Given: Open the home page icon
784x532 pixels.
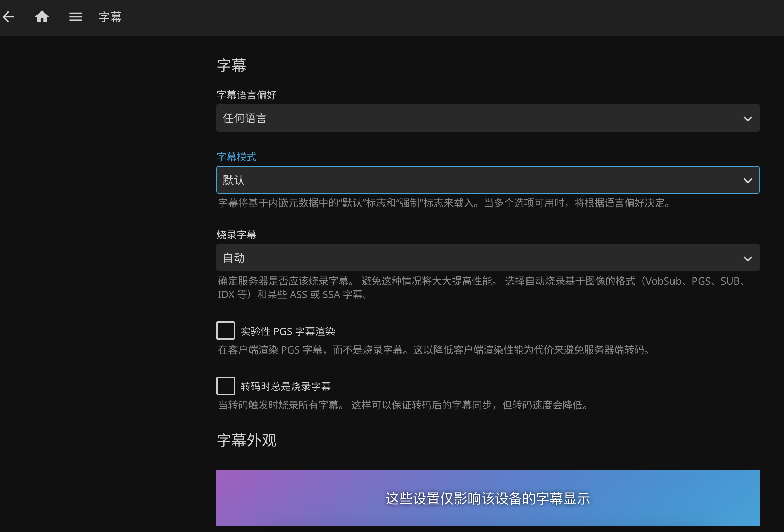Looking at the screenshot, I should [x=42, y=17].
